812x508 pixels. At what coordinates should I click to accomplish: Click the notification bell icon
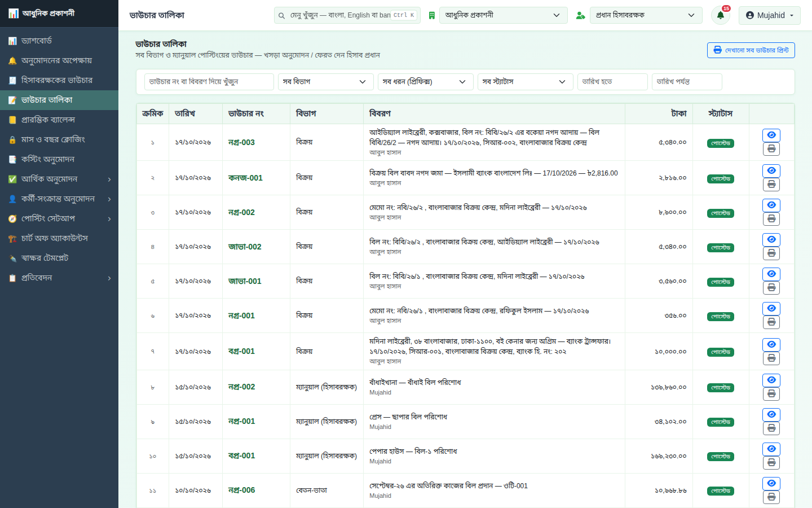pos(720,15)
